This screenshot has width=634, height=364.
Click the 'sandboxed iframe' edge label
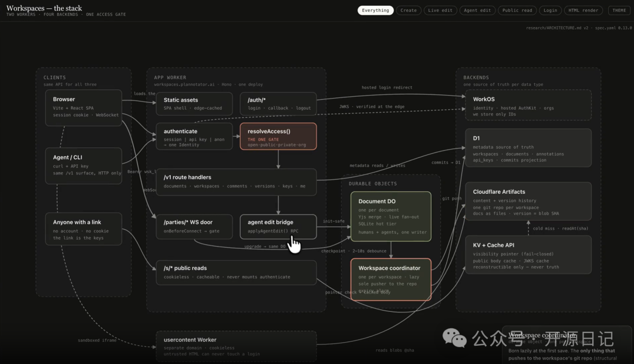coord(97,340)
